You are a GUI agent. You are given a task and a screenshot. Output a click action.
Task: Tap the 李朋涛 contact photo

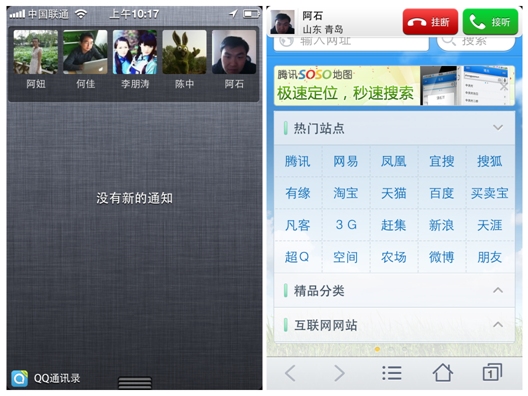135,52
